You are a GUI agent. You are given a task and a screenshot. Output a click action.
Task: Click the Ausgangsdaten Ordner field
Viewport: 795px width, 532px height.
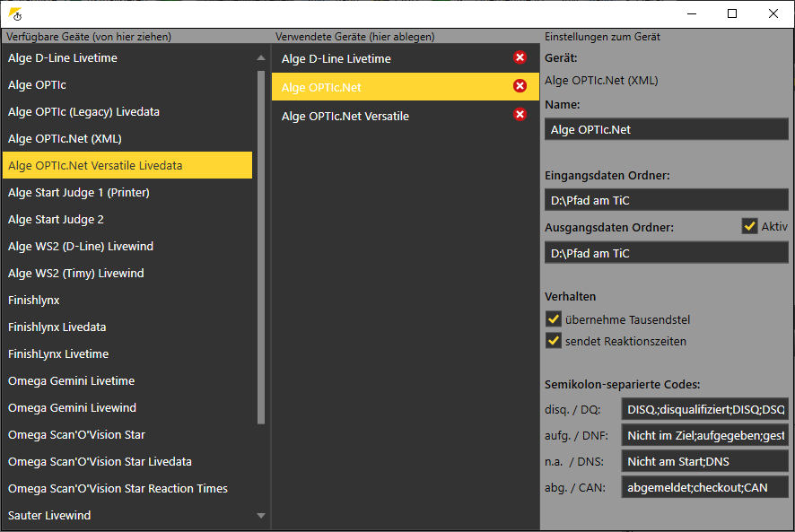(x=666, y=253)
